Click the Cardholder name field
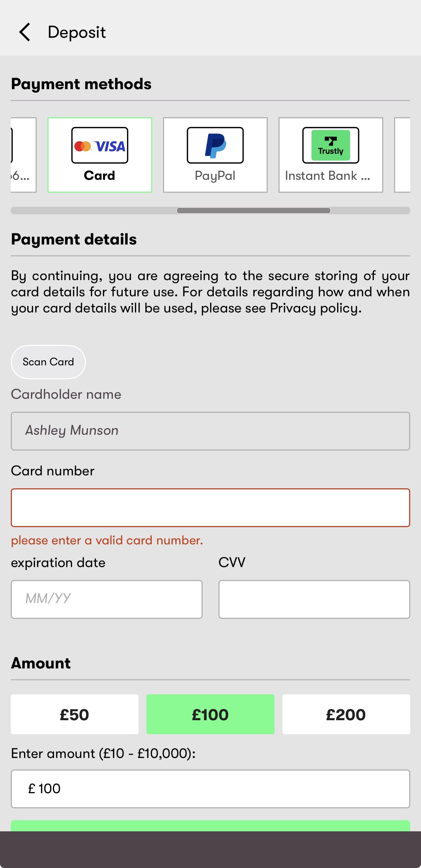 (210, 431)
